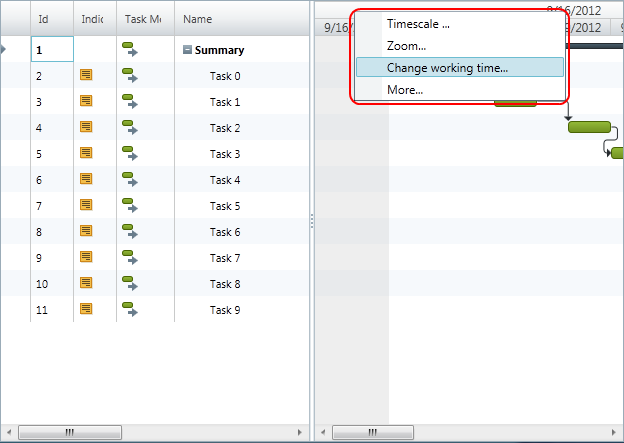Select the green Gantt bar in row 4
Screen dimensions: 624x443
(x=589, y=127)
